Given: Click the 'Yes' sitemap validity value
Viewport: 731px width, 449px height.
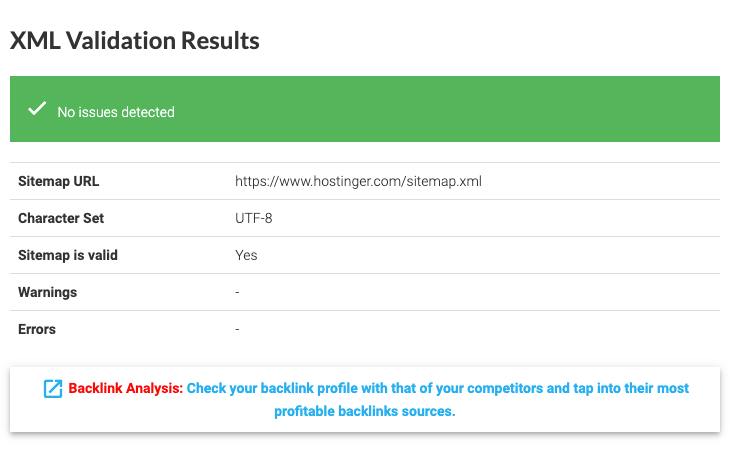Looking at the screenshot, I should click(x=246, y=255).
